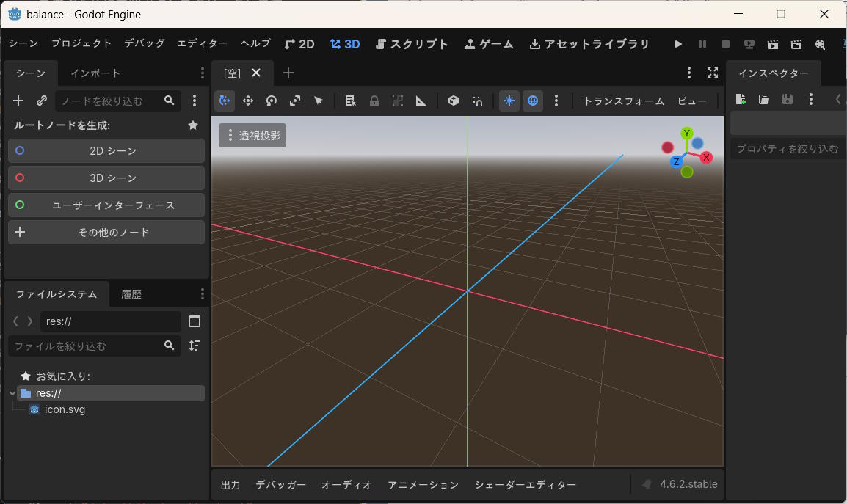847x504 pixels.
Task: Open the プロジェクト menu
Action: 81,44
